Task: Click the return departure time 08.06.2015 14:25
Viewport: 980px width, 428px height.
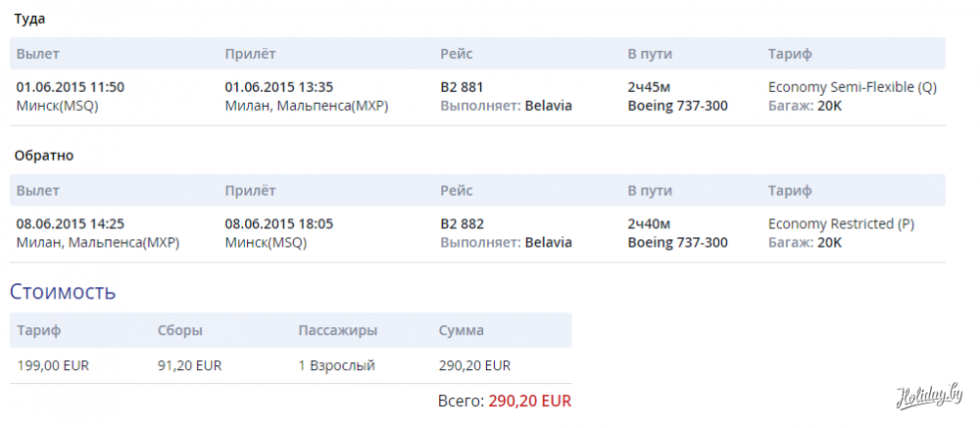Action: tap(71, 223)
